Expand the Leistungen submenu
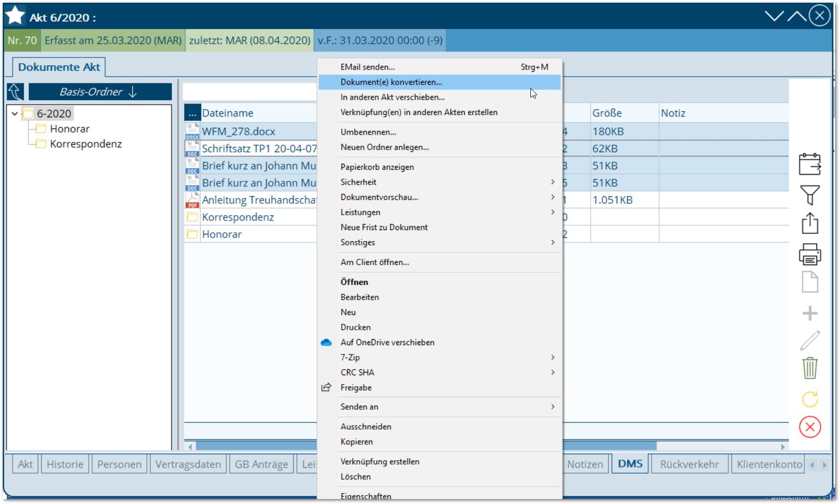This screenshot has height=504, width=840. point(552,212)
